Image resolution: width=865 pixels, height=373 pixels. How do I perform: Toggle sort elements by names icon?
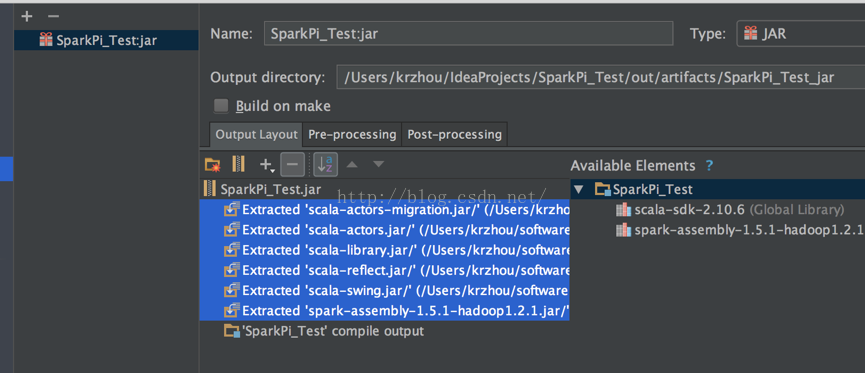point(325,164)
